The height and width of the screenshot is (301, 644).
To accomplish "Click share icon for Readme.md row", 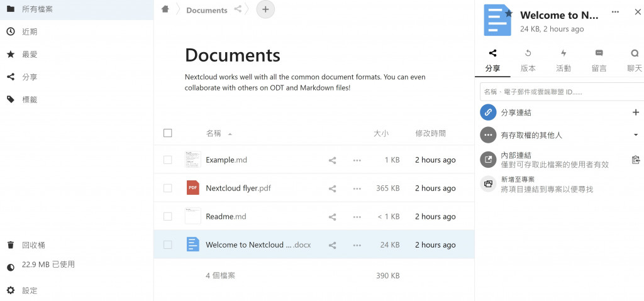I will point(332,217).
